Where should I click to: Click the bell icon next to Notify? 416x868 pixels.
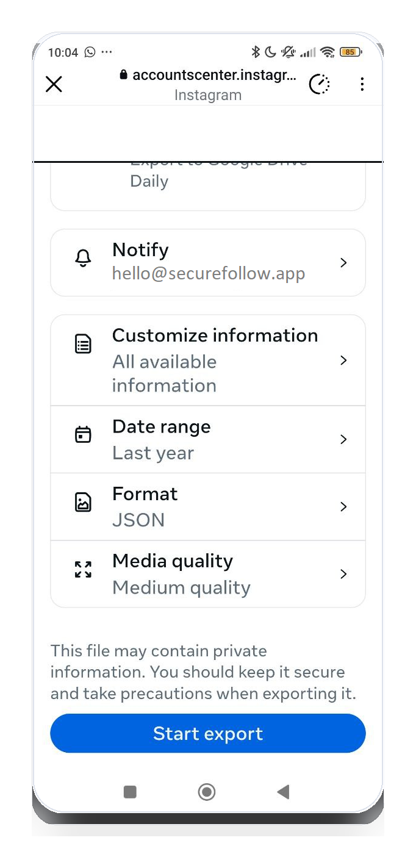pyautogui.click(x=82, y=258)
